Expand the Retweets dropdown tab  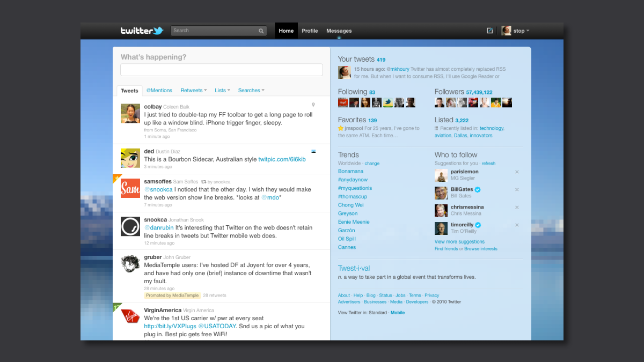[194, 91]
